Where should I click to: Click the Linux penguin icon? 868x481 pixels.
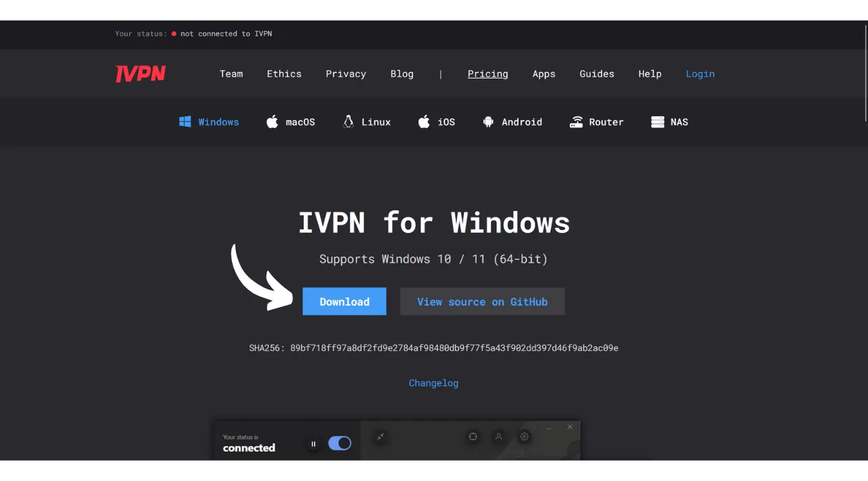348,122
